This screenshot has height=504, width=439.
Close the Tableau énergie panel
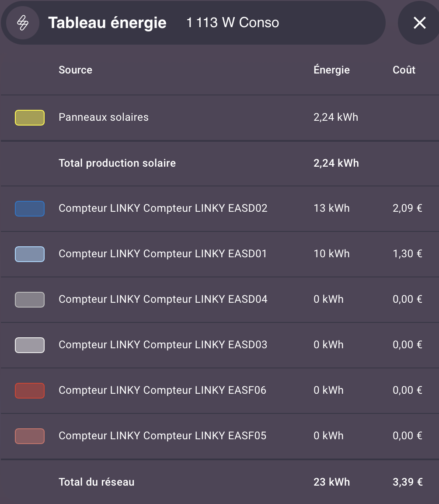click(x=419, y=23)
